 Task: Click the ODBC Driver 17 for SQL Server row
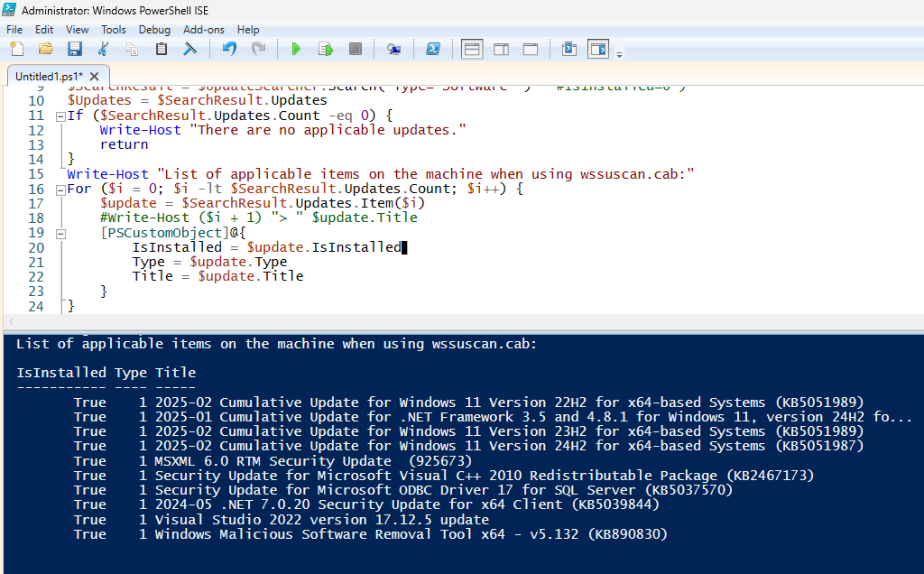tap(403, 490)
